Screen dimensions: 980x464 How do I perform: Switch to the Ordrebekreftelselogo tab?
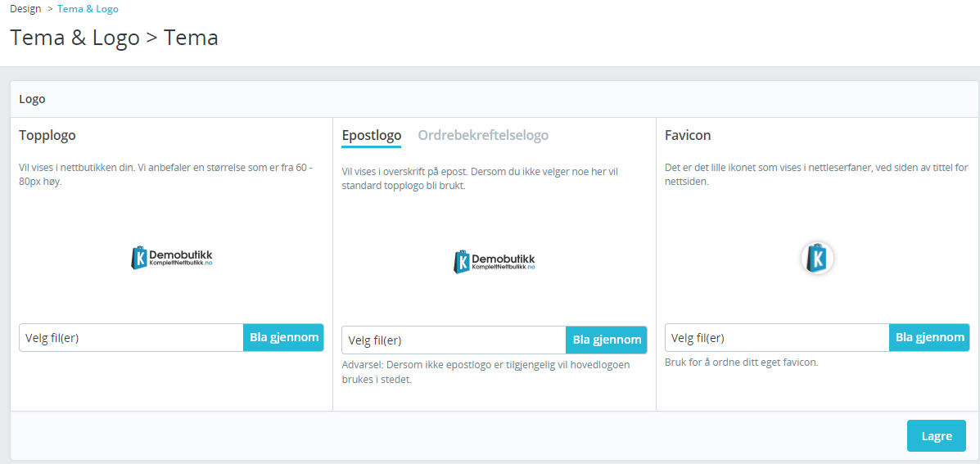[483, 136]
